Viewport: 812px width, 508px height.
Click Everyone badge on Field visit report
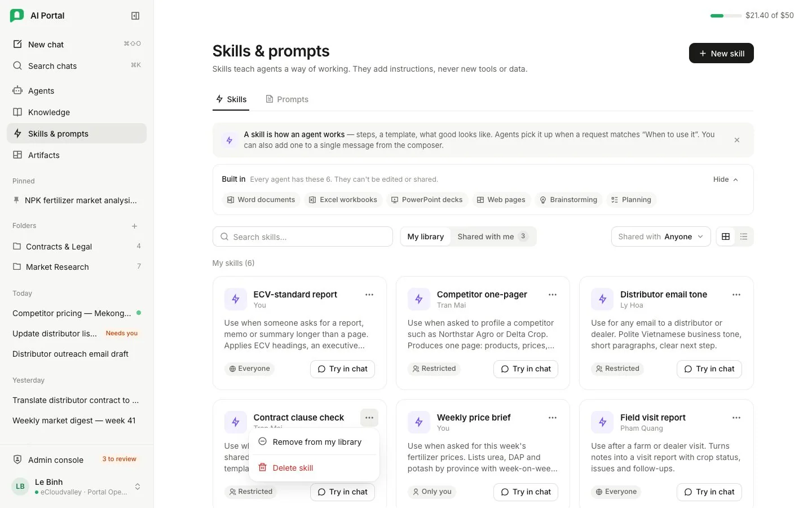point(616,492)
